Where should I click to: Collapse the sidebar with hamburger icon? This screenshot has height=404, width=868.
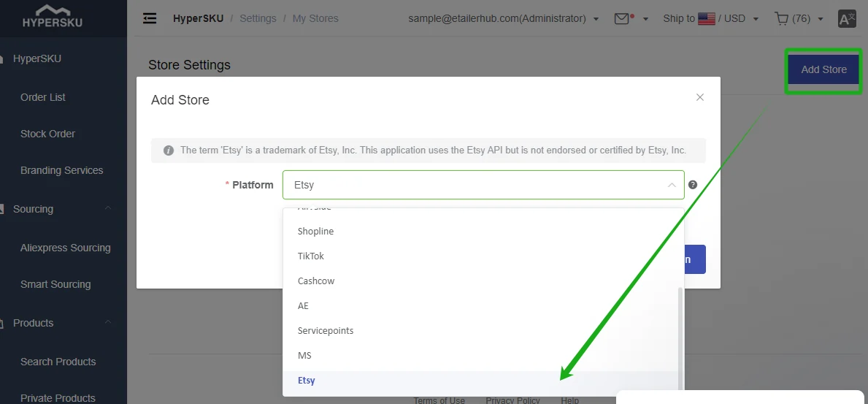pyautogui.click(x=150, y=18)
